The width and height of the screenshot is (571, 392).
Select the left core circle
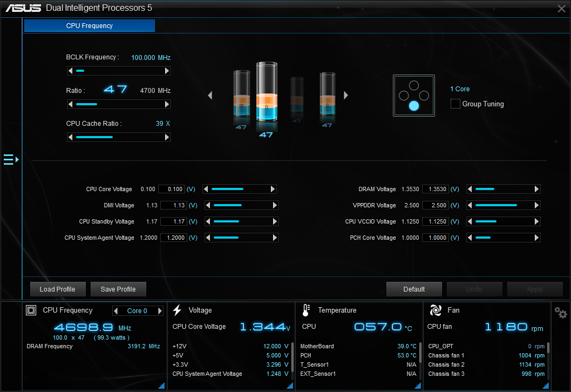click(x=404, y=96)
